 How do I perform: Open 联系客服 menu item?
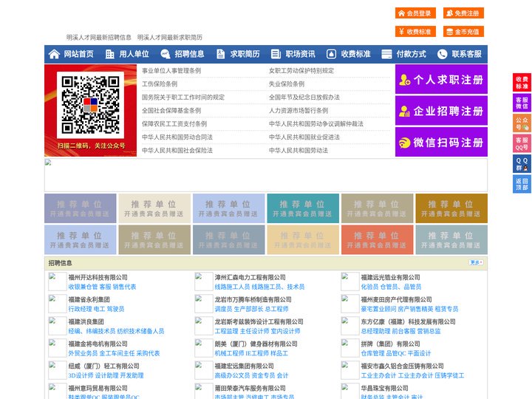pyautogui.click(x=466, y=54)
